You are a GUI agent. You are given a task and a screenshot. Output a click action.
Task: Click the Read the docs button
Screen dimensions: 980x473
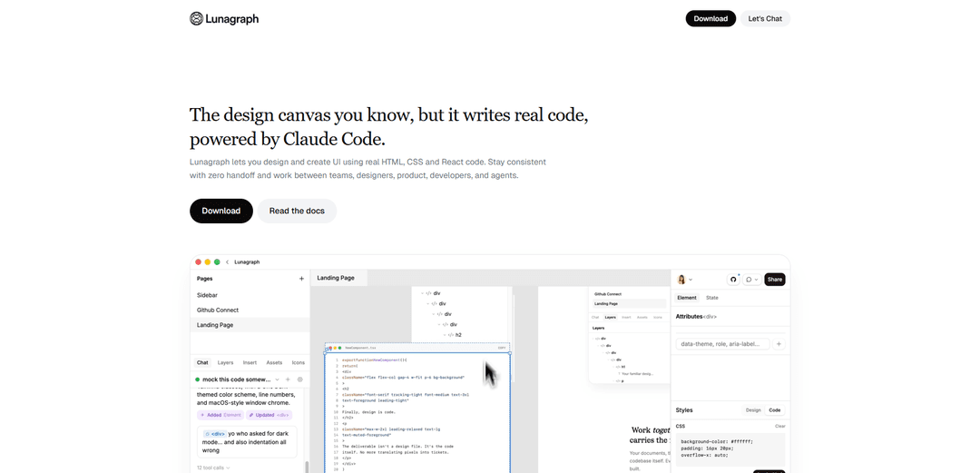point(297,211)
